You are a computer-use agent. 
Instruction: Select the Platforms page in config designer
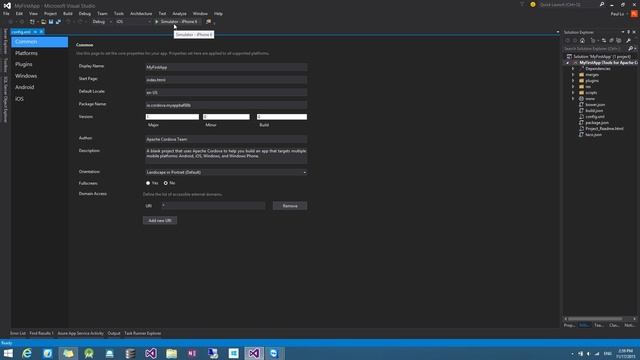coord(26,53)
